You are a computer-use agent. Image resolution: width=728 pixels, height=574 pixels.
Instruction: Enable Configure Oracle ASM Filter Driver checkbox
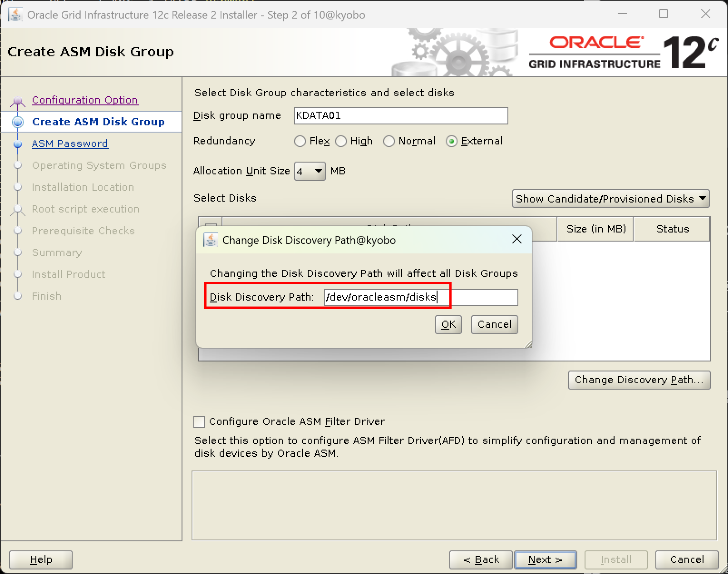coord(199,421)
